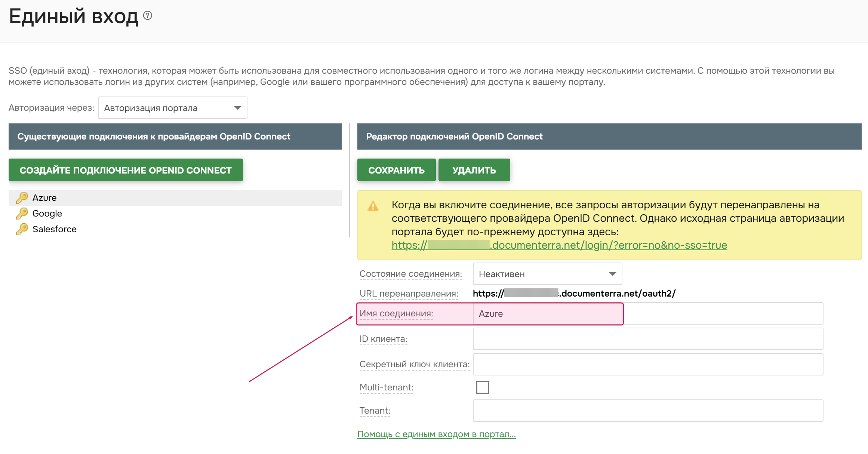Select the Google connection in list
The width and height of the screenshot is (868, 454).
coord(47,214)
